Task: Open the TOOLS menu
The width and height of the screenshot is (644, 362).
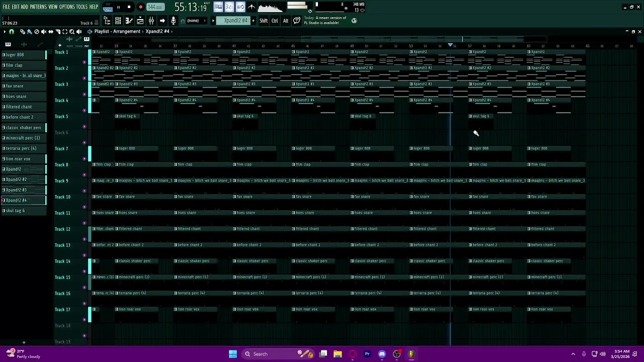Action: (x=82, y=7)
